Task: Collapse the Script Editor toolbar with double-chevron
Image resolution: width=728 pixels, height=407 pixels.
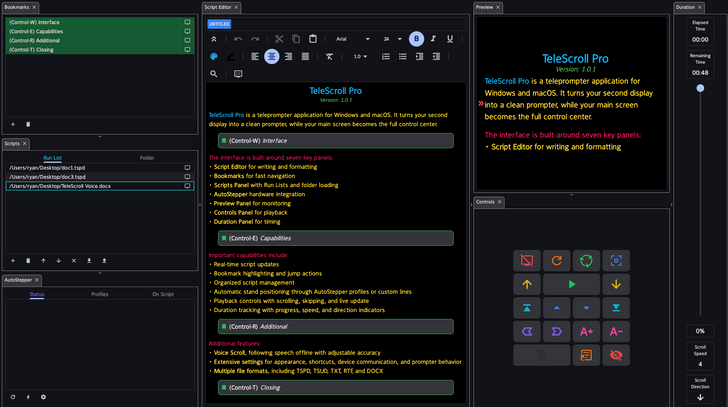Action: coord(214,39)
